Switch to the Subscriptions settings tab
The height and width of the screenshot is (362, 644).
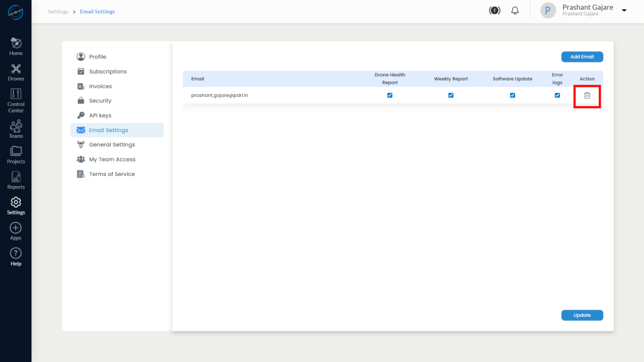click(108, 71)
